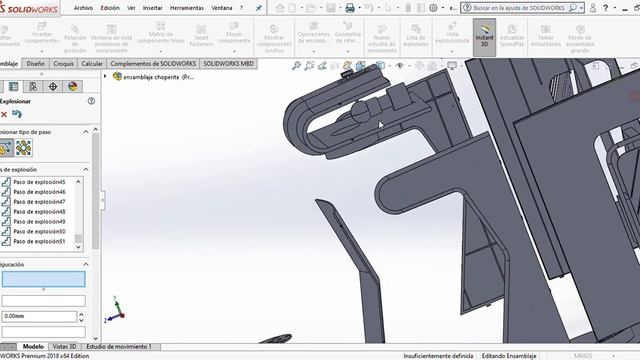Viewport: 640px width, 360px height.
Task: Click the Undo icon in the top toolbar
Action: (x=369, y=8)
